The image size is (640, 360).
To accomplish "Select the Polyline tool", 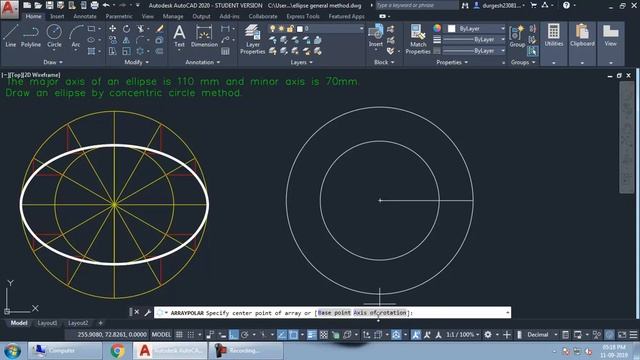I will click(31, 36).
